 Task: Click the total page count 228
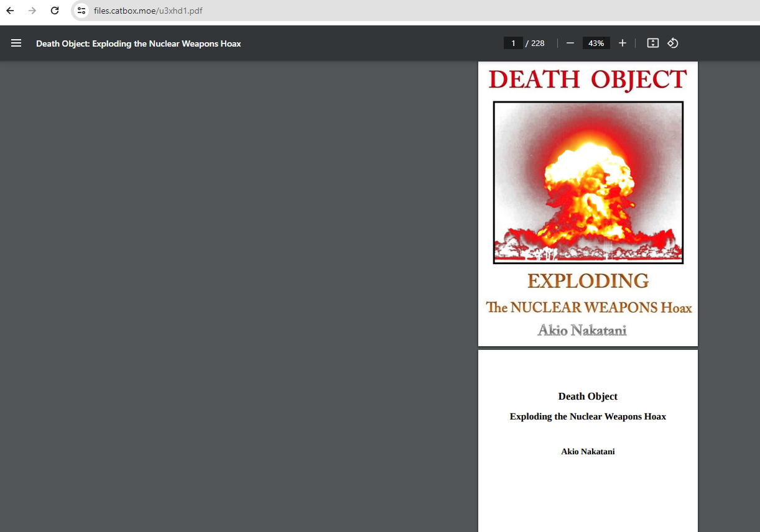537,43
